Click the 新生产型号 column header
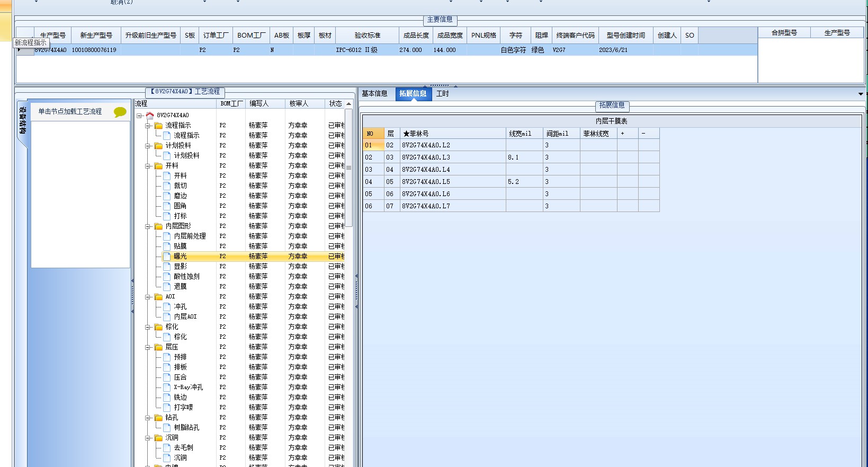The height and width of the screenshot is (467, 868). pos(96,35)
